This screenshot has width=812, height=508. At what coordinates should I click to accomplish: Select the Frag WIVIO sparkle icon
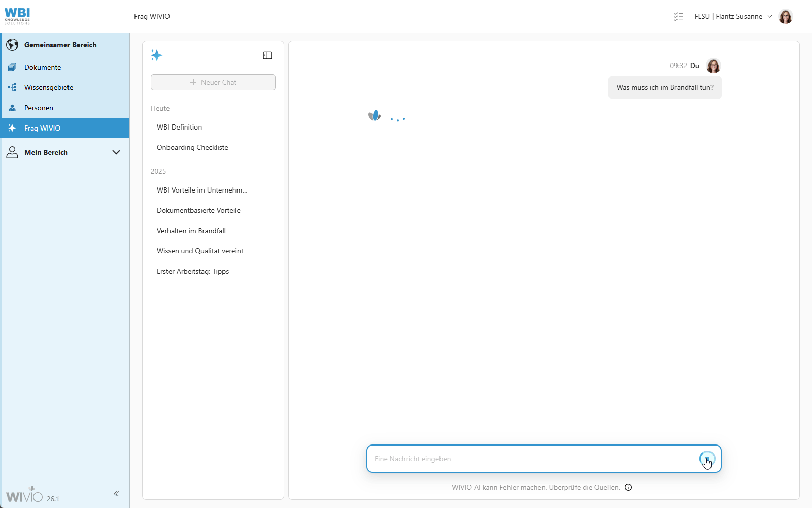(x=12, y=128)
